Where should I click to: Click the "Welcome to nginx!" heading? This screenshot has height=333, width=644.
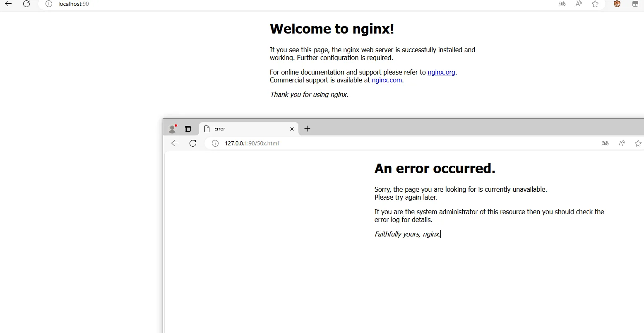point(332,29)
